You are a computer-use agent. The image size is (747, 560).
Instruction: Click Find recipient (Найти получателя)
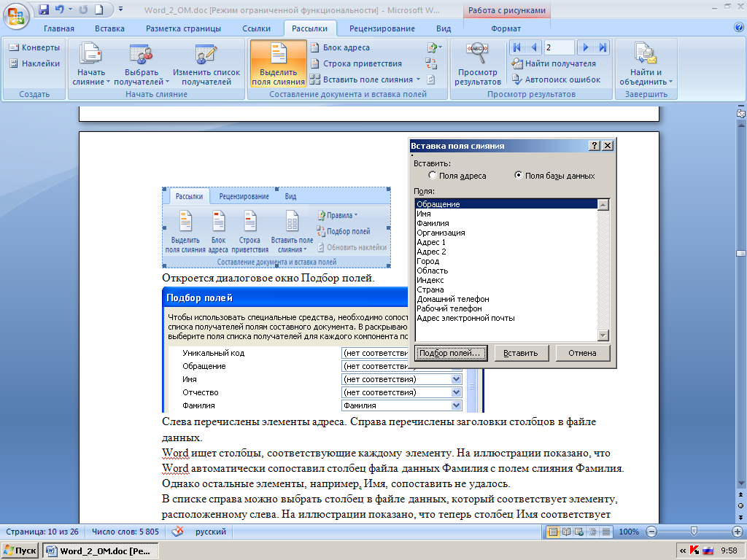click(x=554, y=63)
